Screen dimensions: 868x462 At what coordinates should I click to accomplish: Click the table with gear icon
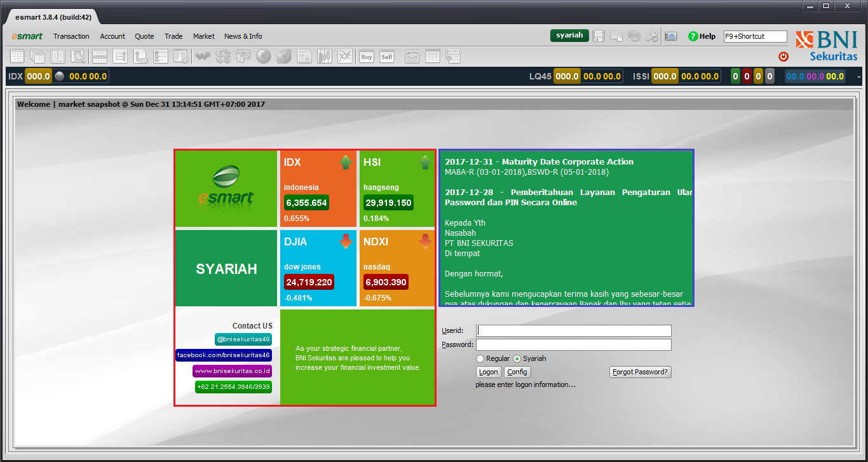pos(181,57)
